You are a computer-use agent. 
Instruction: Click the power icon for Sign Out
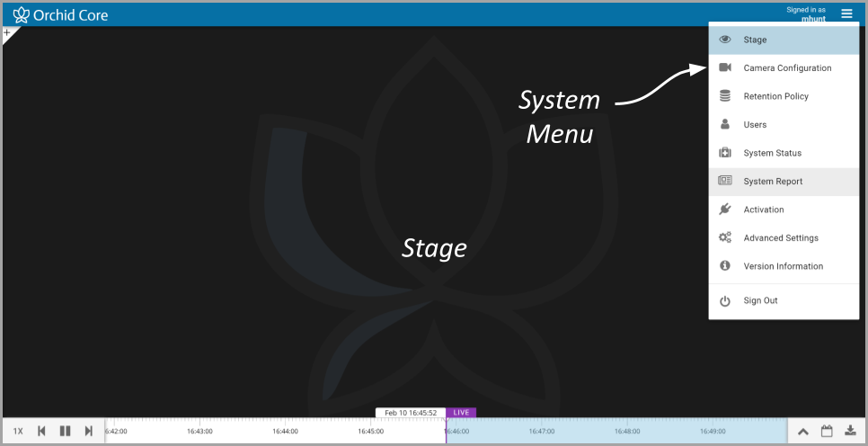pos(724,301)
